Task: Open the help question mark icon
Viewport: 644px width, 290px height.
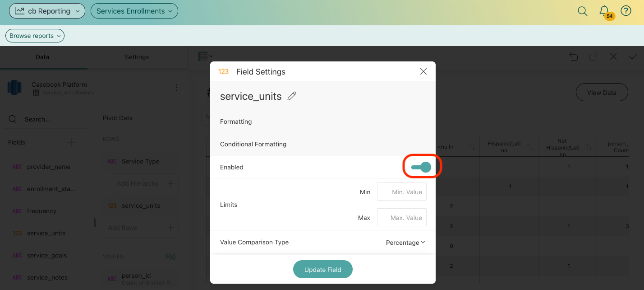Action: [626, 11]
